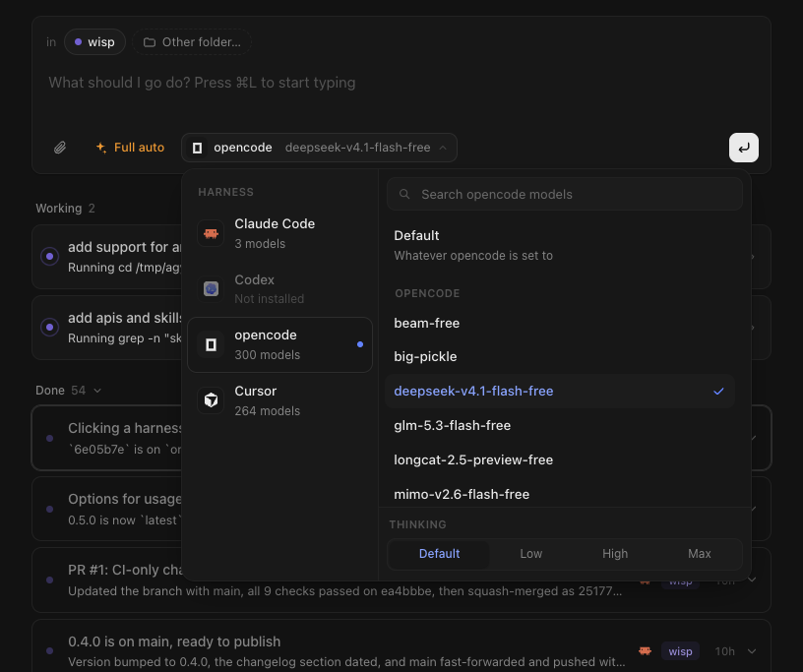Set thinking level to Default
The image size is (803, 672).
[439, 554]
